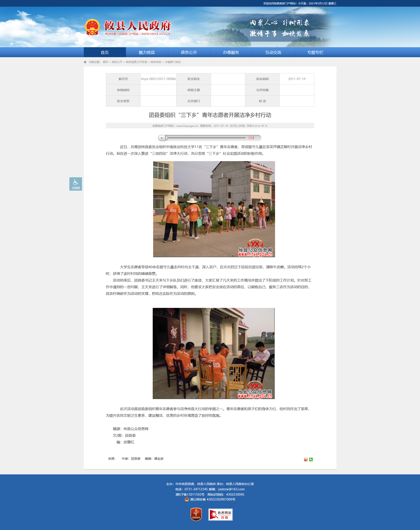Click the home icon in the breadcrumb
The width and height of the screenshot is (420, 530).
[85, 62]
